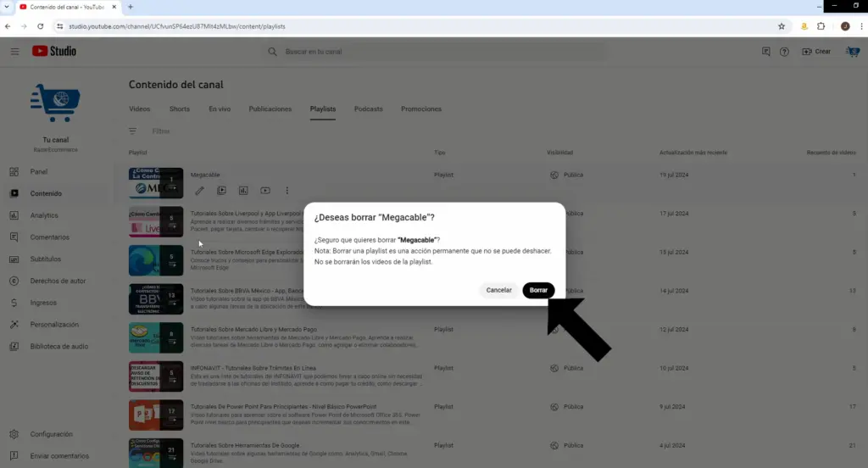Click the Crear button
The width and height of the screenshot is (868, 468).
pos(816,52)
